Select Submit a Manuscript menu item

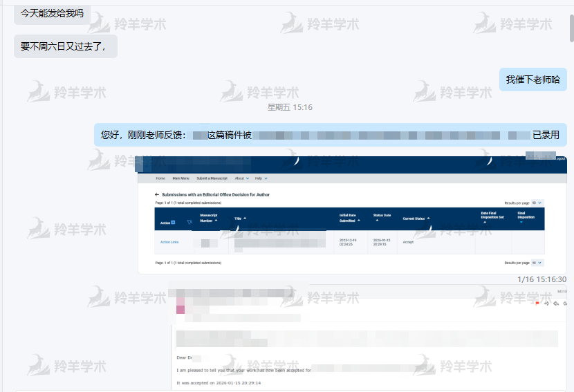point(214,178)
